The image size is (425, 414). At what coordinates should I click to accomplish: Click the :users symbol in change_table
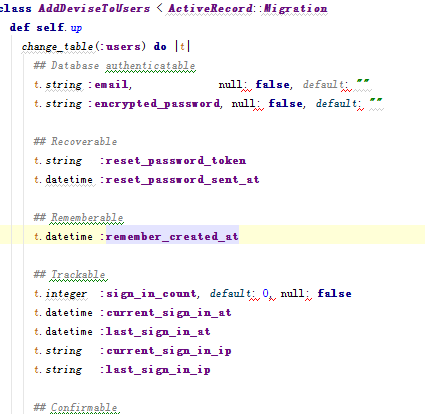coord(121,46)
